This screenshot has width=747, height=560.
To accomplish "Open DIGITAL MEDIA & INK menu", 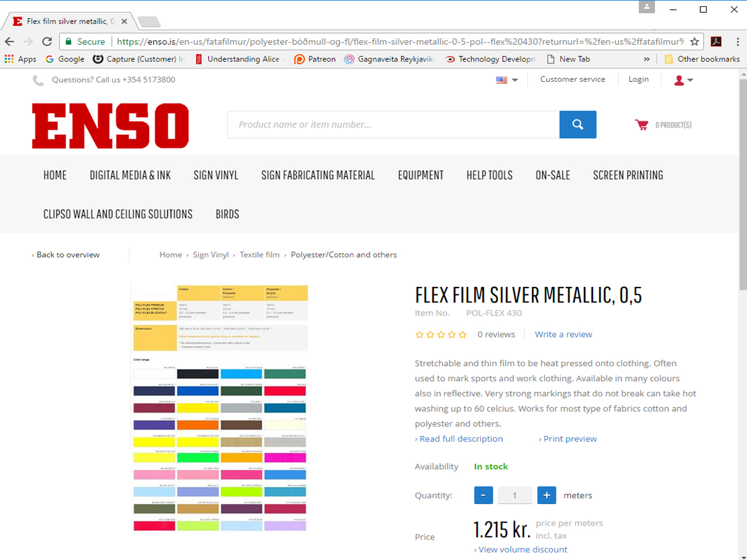I will pos(130,175).
